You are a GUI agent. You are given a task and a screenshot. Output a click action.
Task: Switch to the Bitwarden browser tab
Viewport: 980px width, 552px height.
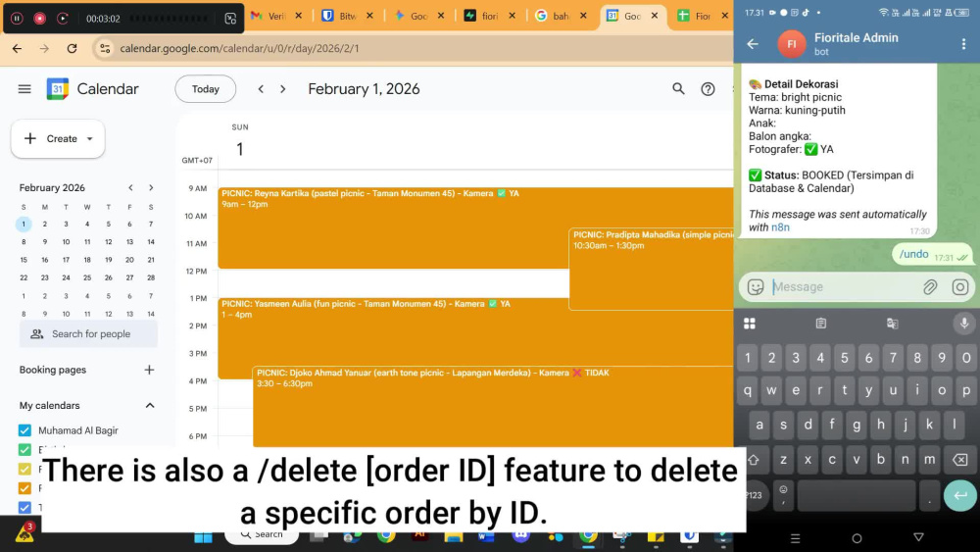tap(348, 17)
